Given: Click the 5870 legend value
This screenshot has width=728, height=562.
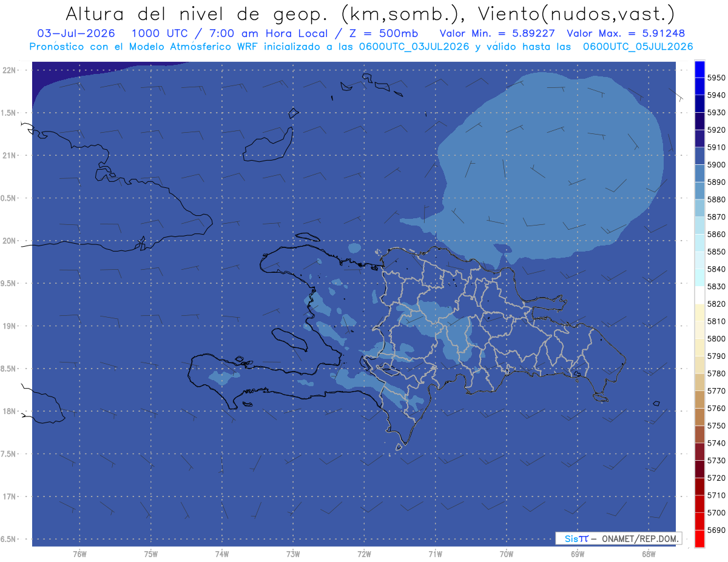Looking at the screenshot, I should (716, 217).
